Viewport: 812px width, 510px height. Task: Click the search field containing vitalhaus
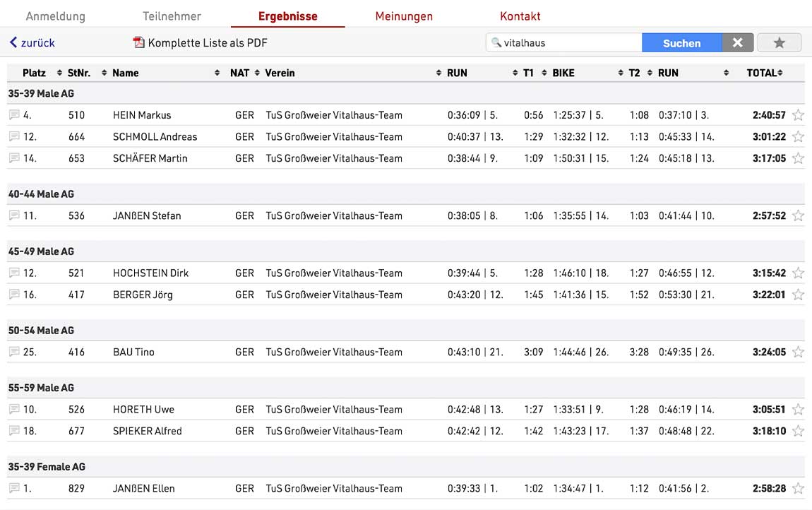tap(564, 42)
